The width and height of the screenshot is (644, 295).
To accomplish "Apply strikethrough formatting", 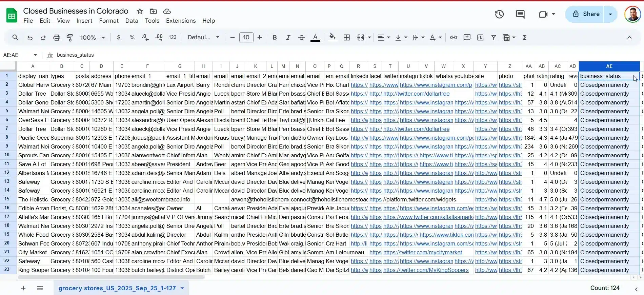I will 302,37.
